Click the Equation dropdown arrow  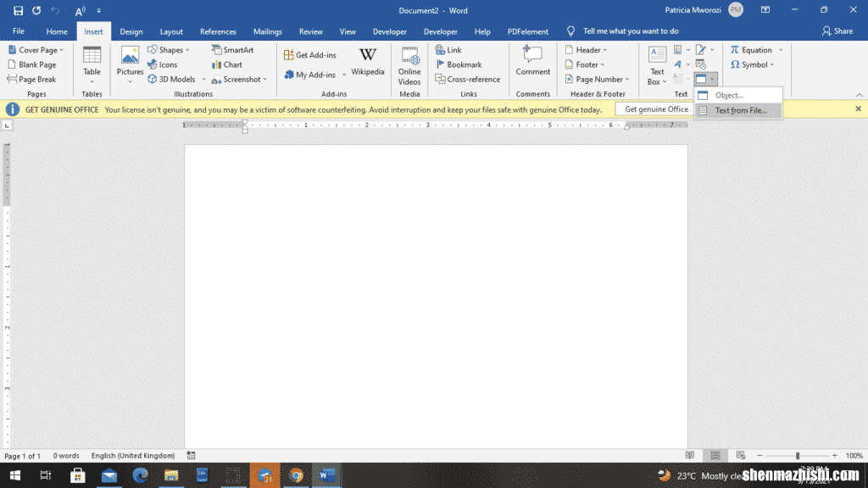[781, 50]
